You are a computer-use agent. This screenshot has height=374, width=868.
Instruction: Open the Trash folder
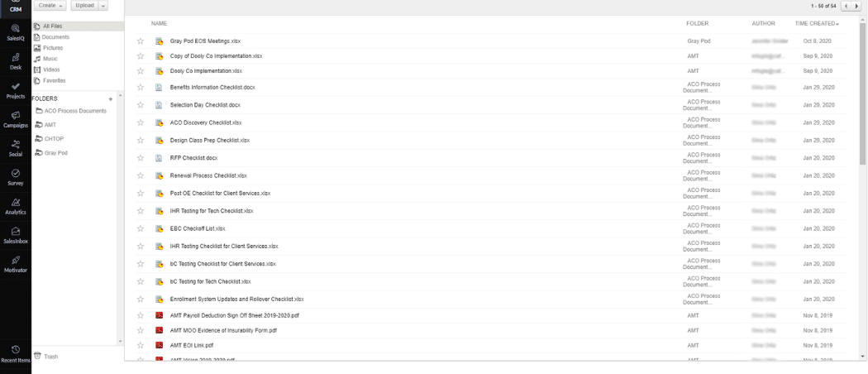click(x=46, y=357)
